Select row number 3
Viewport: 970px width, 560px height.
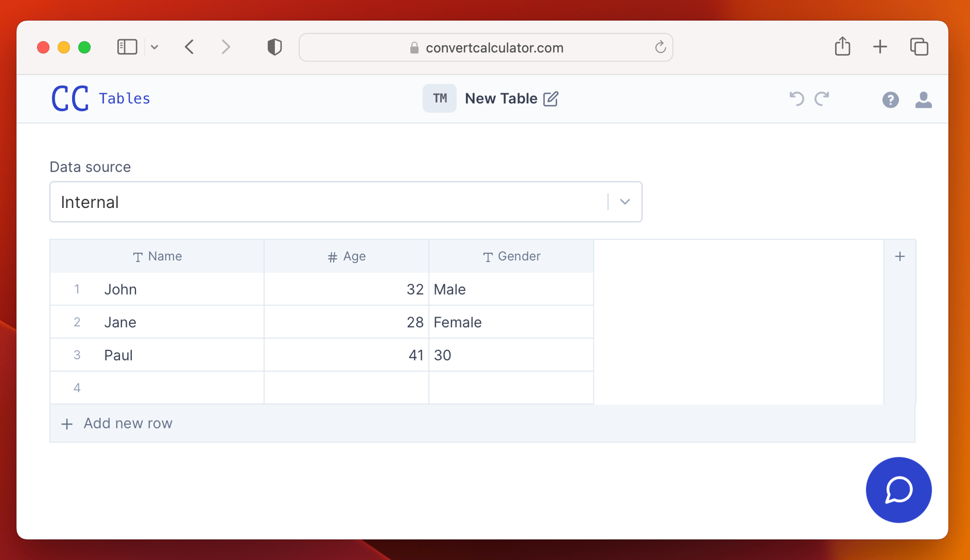click(77, 355)
